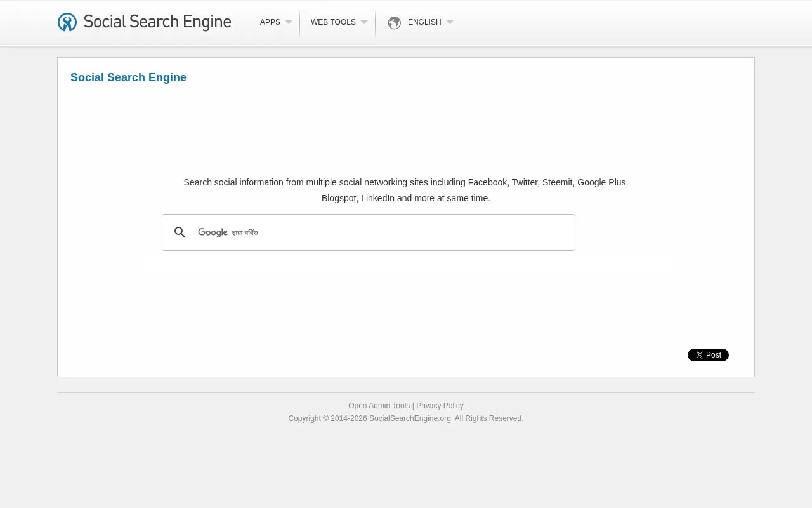
Task: Click the Social Search Engine logo icon
Action: pyautogui.click(x=67, y=22)
